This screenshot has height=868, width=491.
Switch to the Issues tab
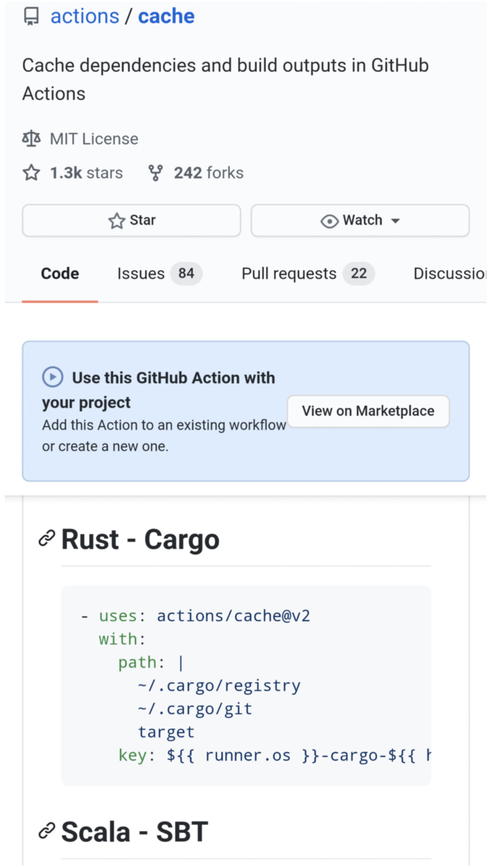click(x=141, y=274)
